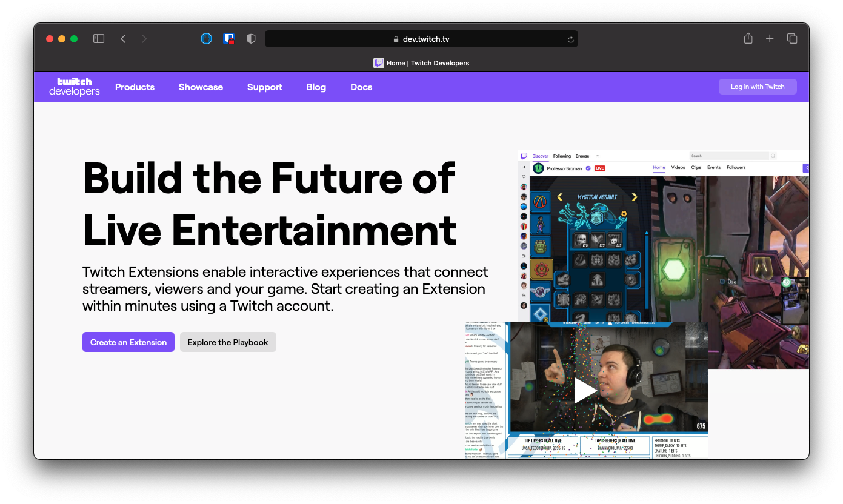Click the Twitch developers logo in the purple header

pos(73,87)
